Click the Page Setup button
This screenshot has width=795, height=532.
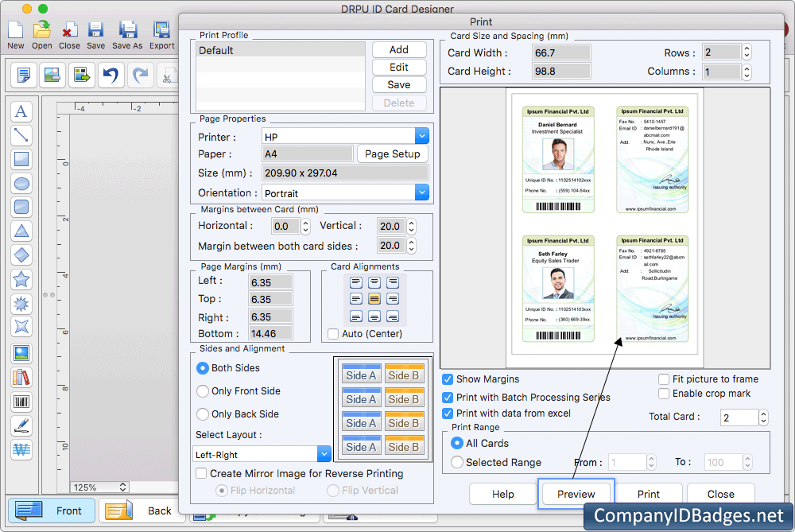point(393,153)
